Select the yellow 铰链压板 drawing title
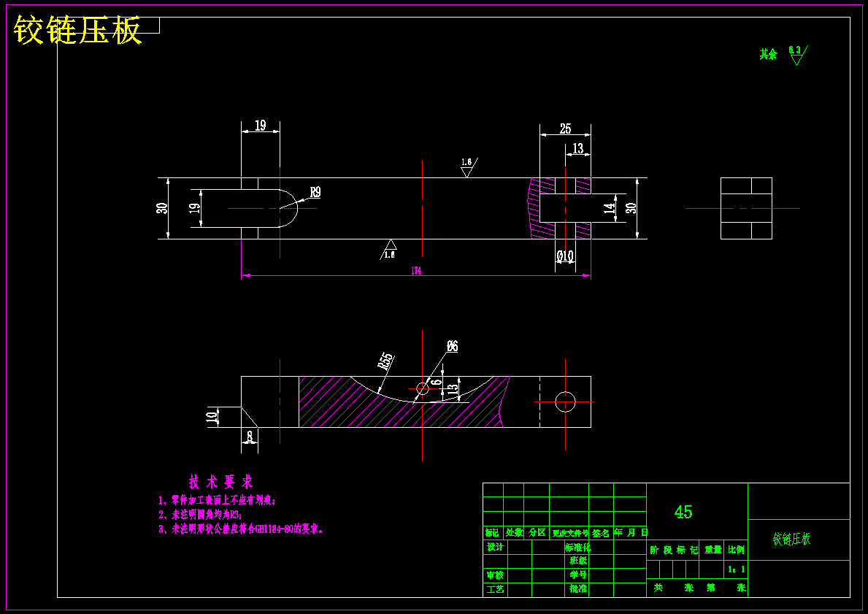 (x=78, y=30)
